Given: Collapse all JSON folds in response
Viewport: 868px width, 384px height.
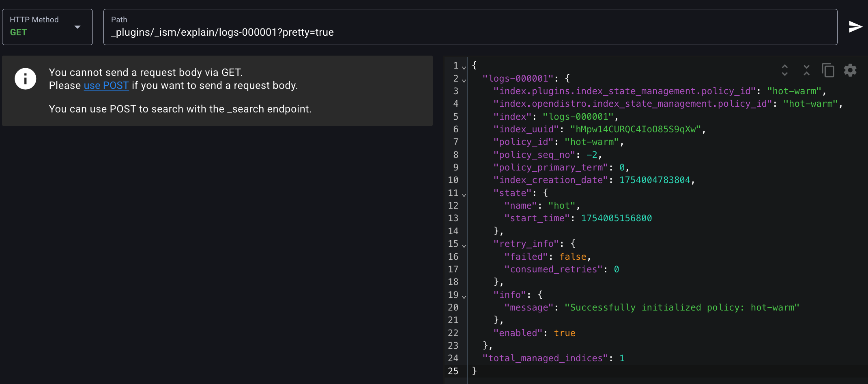Looking at the screenshot, I should pos(806,70).
